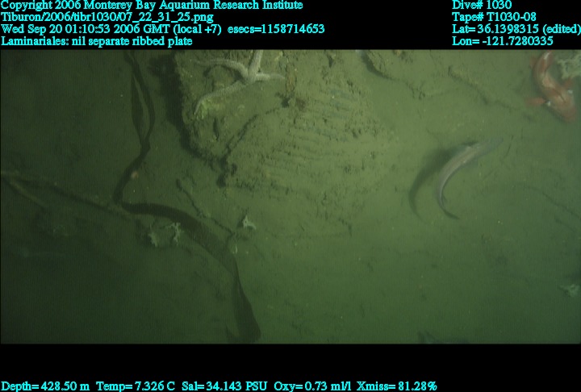The height and width of the screenshot is (392, 581).
Task: Select the 'Depth= 428.50 m' reading
Action: click(x=45, y=386)
